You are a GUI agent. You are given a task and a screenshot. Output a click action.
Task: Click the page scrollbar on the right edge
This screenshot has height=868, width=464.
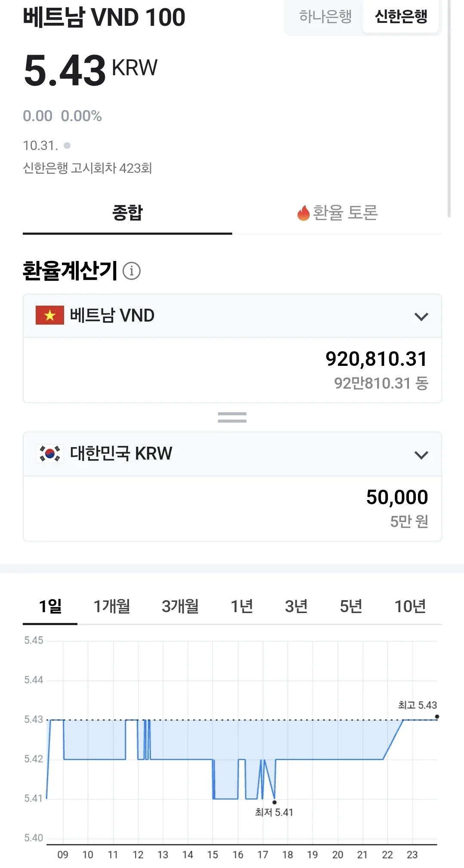pos(449,107)
